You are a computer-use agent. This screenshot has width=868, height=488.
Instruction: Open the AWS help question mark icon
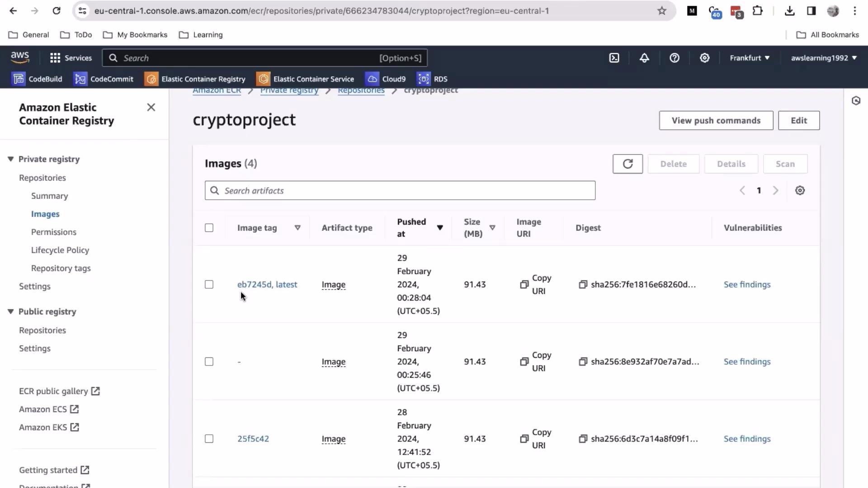(x=675, y=58)
